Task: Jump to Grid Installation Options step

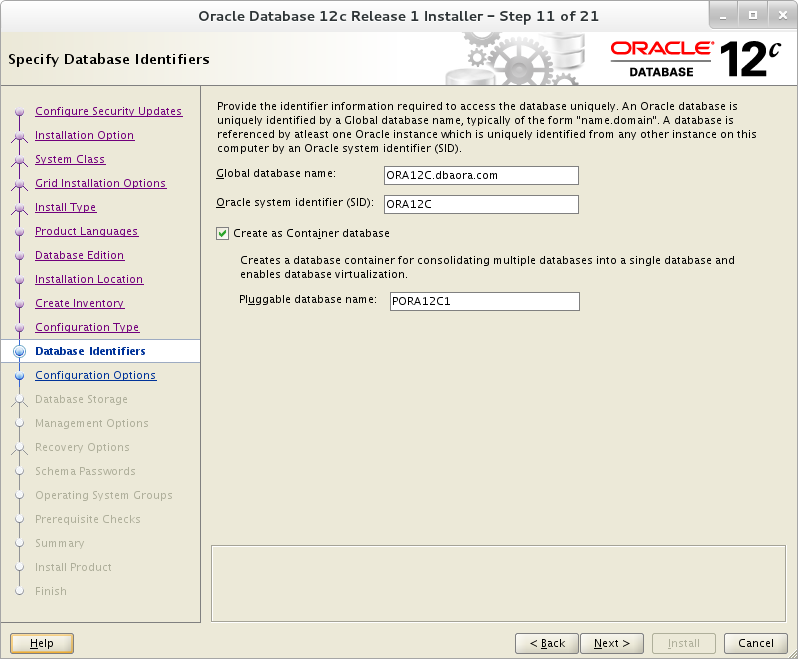Action: [x=100, y=183]
